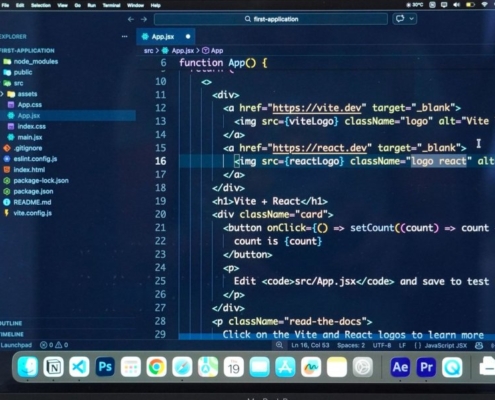Open the Terminal menu
Image resolution: width=495 pixels, height=400 pixels.
point(111,5)
